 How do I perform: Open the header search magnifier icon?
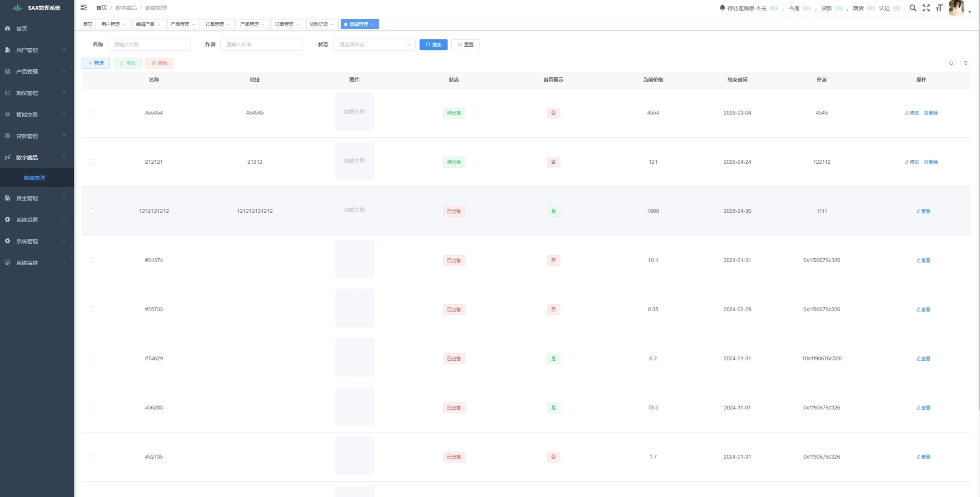tap(913, 8)
